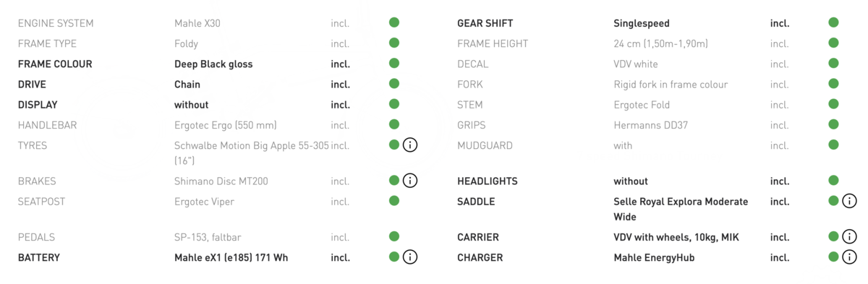868x284 pixels.
Task: Open the info icon for CARRIER
Action: tap(850, 236)
